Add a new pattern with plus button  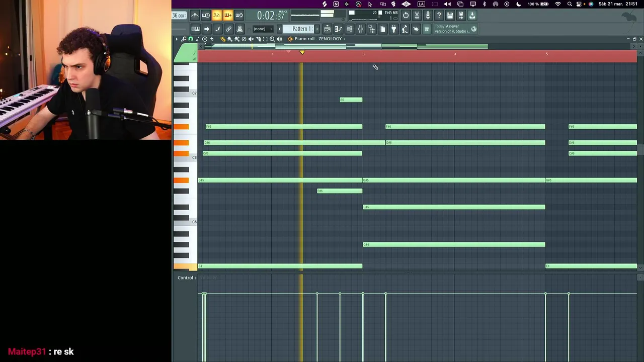click(x=317, y=29)
